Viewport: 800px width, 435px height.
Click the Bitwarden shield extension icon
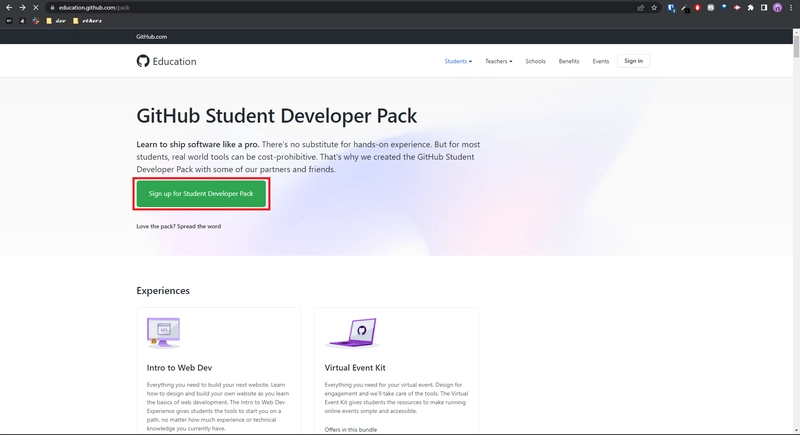(x=670, y=7)
